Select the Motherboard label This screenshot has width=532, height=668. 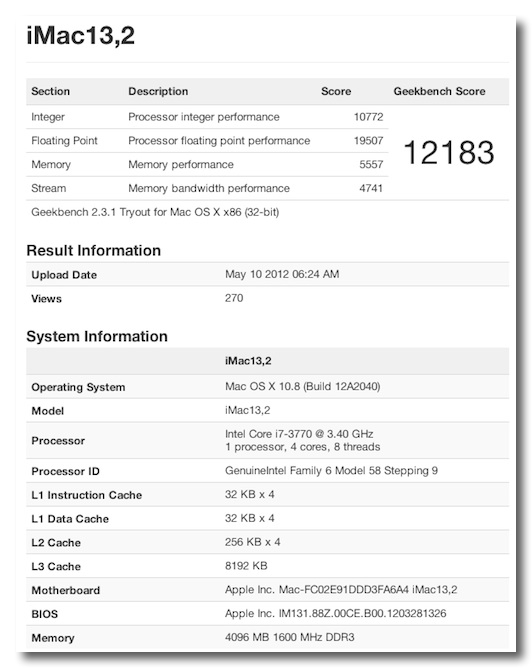pos(66,591)
